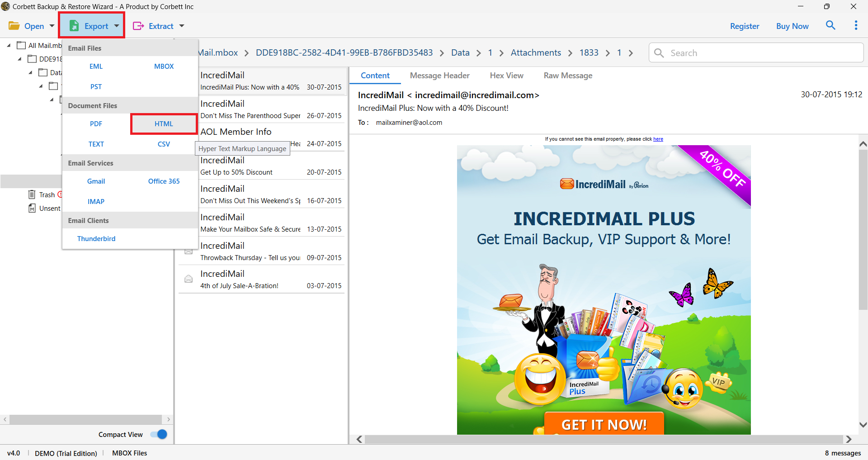Click the pink Extract icon
Image resolution: width=868 pixels, height=460 pixels.
138,26
